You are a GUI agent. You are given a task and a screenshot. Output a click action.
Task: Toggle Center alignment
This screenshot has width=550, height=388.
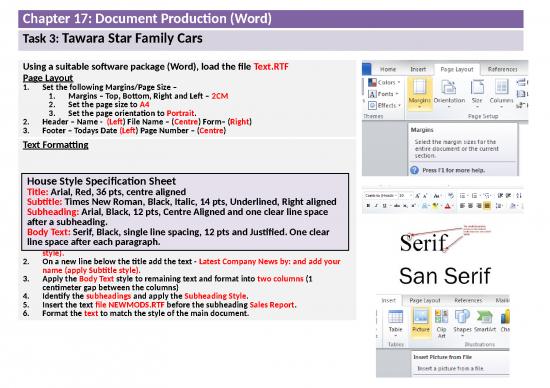point(471,206)
